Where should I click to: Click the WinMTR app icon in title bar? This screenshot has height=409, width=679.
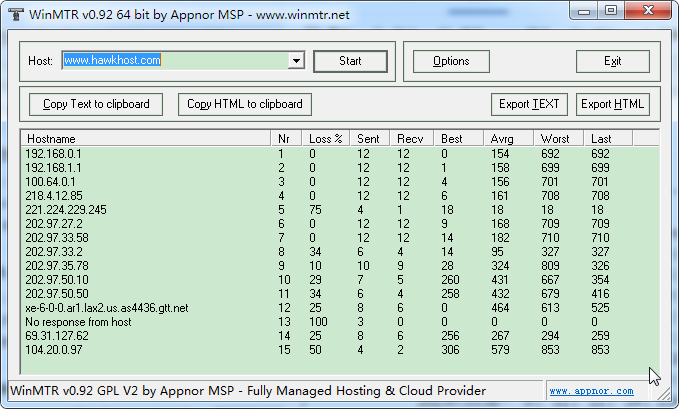16,15
